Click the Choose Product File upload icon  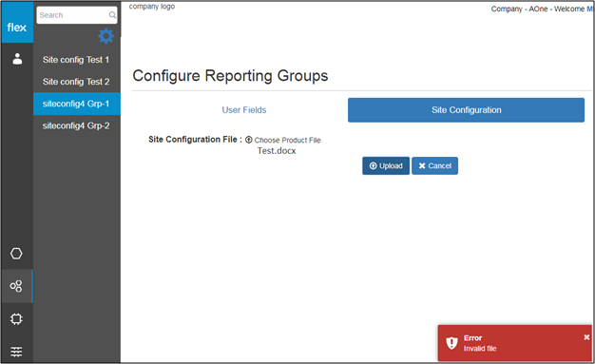(x=248, y=140)
